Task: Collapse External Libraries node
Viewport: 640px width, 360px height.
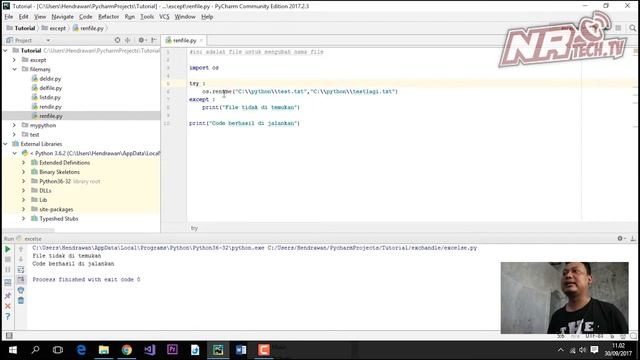Action: [x=6, y=144]
